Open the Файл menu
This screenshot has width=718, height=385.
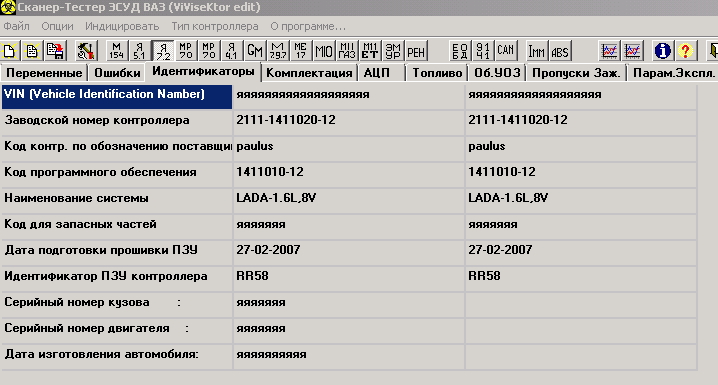[x=16, y=27]
